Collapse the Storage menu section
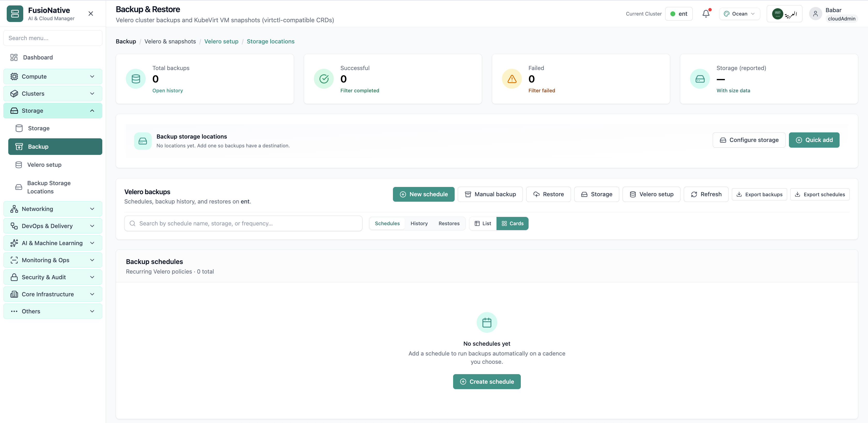The image size is (868, 423). [53, 111]
